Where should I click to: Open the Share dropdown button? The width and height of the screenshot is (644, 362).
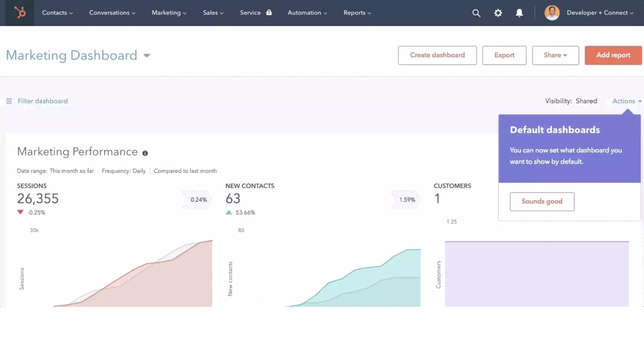click(555, 55)
